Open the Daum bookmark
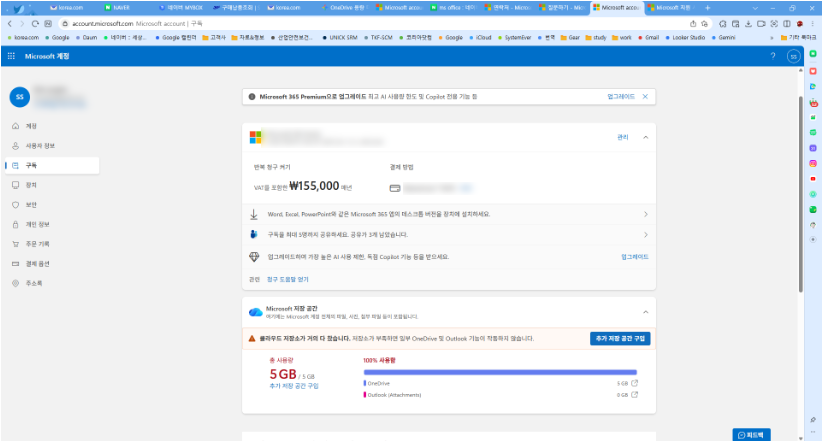823x441 pixels. [x=87, y=38]
